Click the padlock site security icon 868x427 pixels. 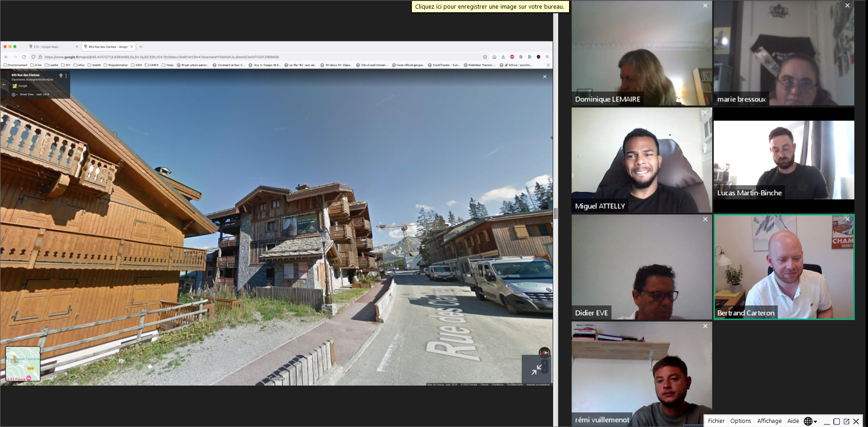coord(40,57)
